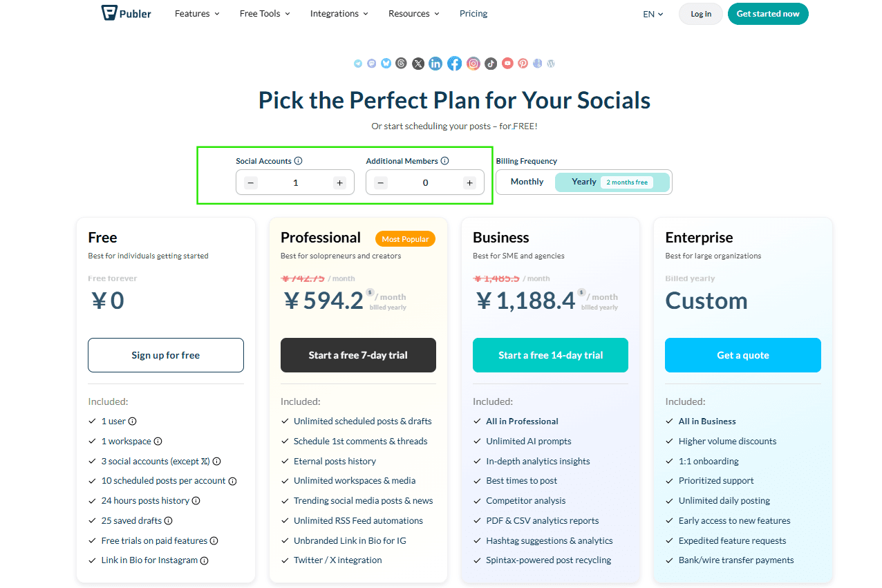
Task: Click the YouTube icon
Action: coord(507,64)
